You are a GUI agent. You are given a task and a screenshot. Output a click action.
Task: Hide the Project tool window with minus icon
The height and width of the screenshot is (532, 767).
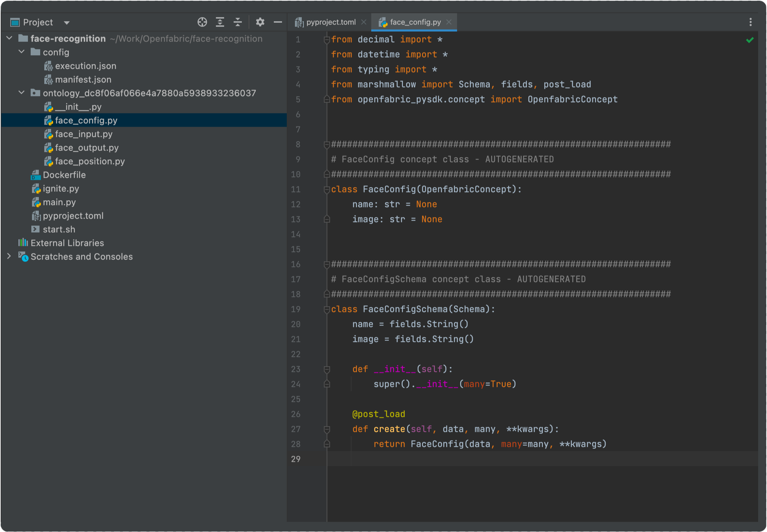click(278, 22)
